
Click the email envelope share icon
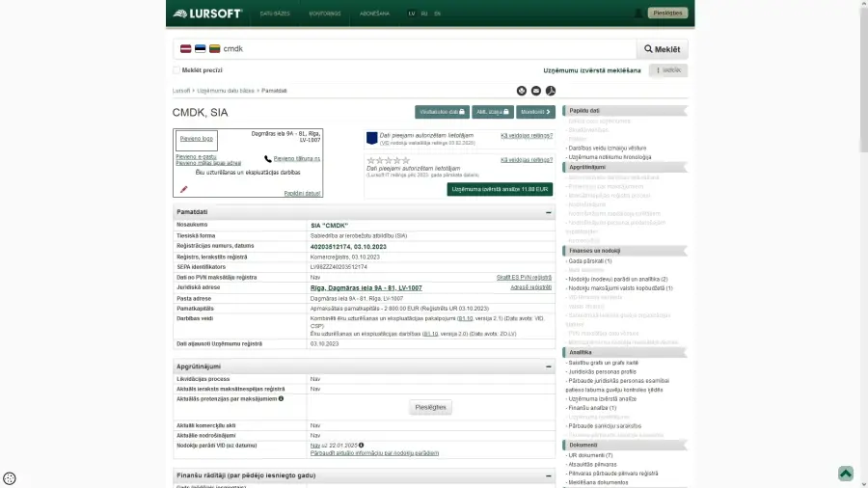coord(536,91)
